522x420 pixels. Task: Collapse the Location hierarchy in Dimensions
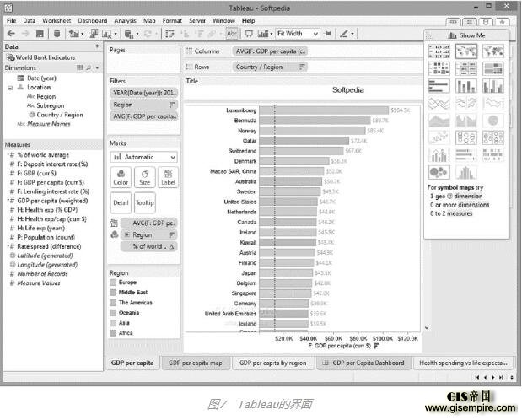[x=9, y=87]
